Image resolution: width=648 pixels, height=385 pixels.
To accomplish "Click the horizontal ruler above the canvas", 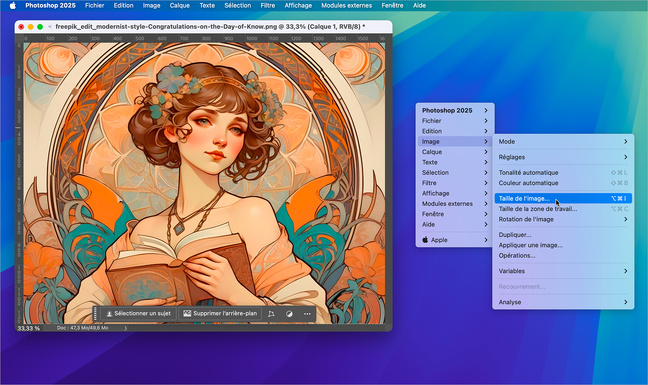I will point(204,38).
